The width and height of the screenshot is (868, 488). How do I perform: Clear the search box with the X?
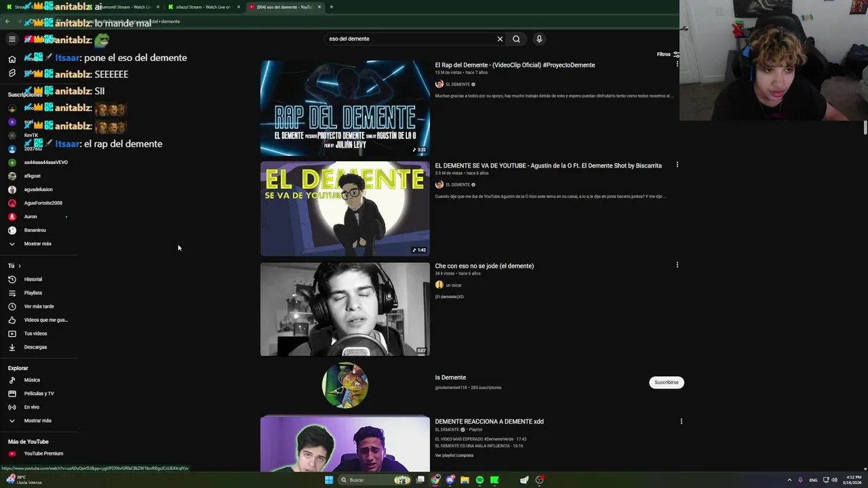[500, 39]
